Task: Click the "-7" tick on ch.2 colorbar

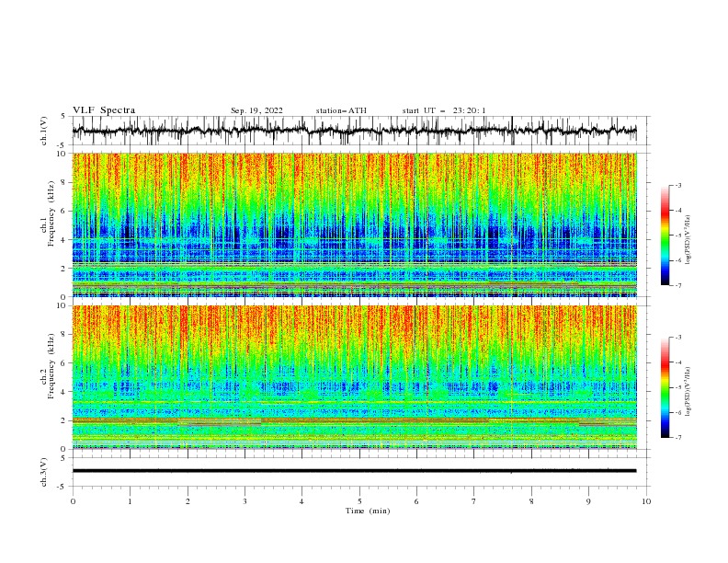Action: click(677, 438)
